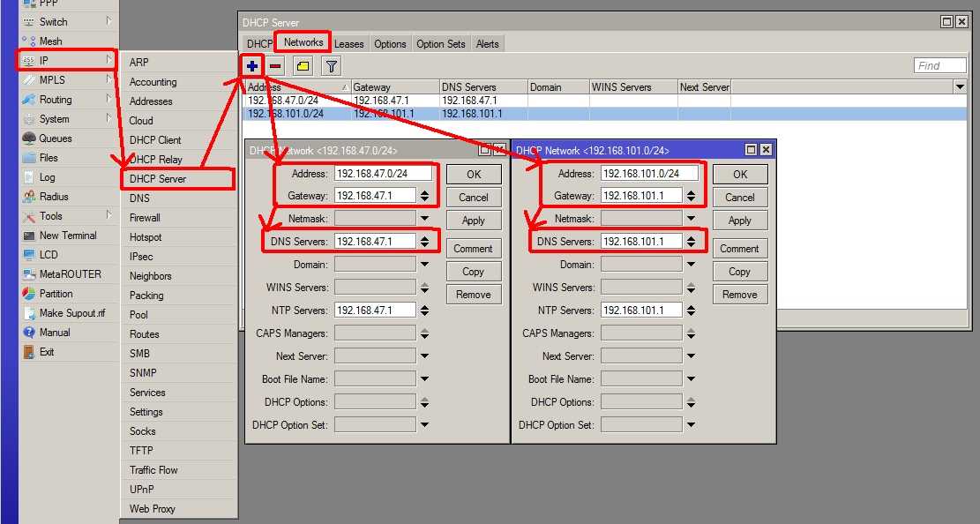This screenshot has height=524, width=980.
Task: Open Files folder icon
Action: tap(29, 158)
